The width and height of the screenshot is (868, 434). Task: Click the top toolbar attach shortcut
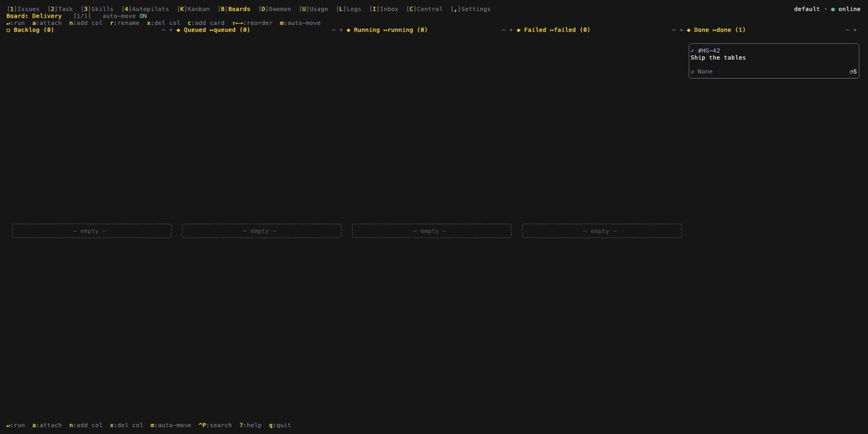[47, 23]
